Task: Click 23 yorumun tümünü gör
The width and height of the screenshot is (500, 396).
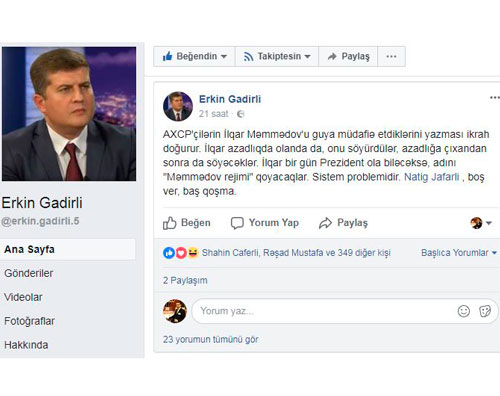Action: (x=211, y=339)
